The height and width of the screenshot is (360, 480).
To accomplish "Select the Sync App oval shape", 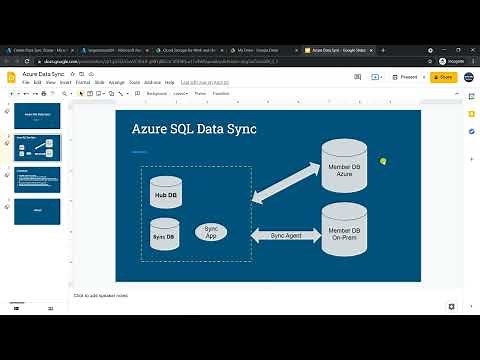I will [x=211, y=232].
